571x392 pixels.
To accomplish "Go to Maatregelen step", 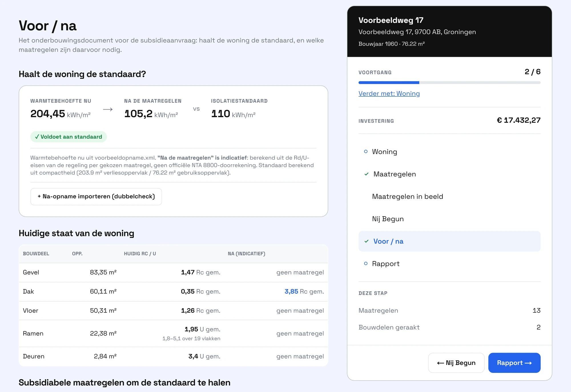I will click(449, 174).
